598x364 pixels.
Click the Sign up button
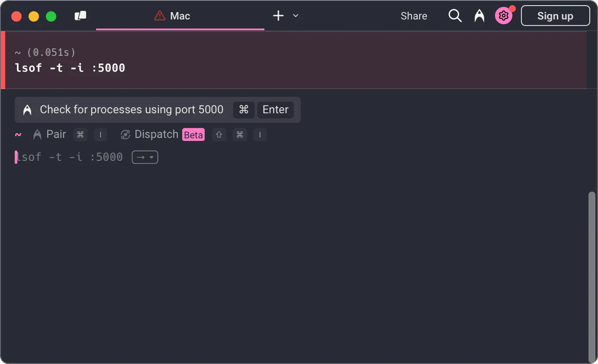coord(555,16)
